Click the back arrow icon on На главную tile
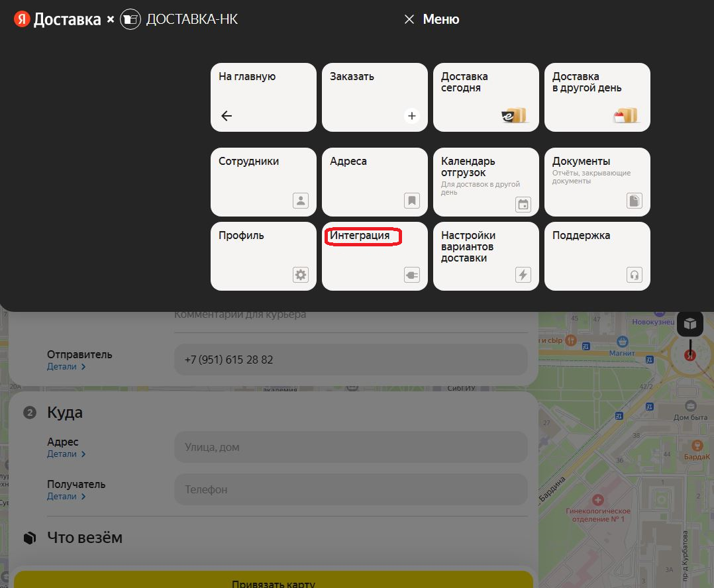Image resolution: width=714 pixels, height=588 pixels. click(227, 116)
